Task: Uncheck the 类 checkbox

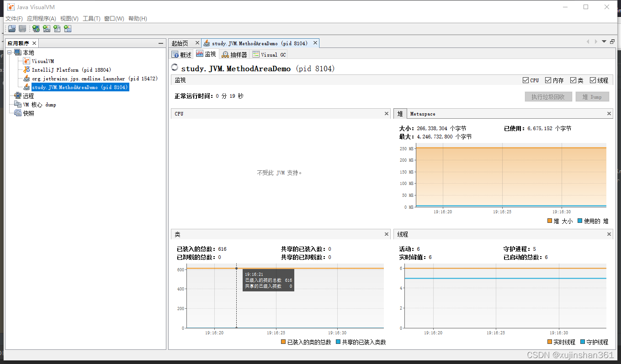Action: click(x=573, y=80)
